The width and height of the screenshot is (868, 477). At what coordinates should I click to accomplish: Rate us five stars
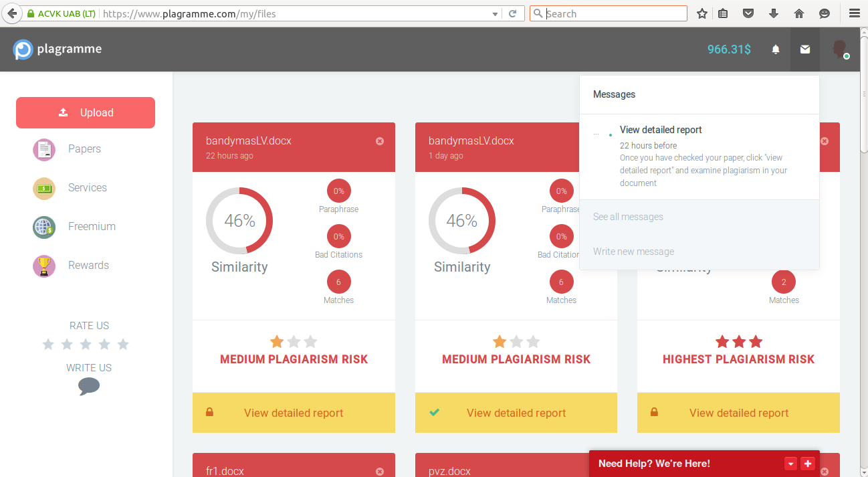(123, 345)
